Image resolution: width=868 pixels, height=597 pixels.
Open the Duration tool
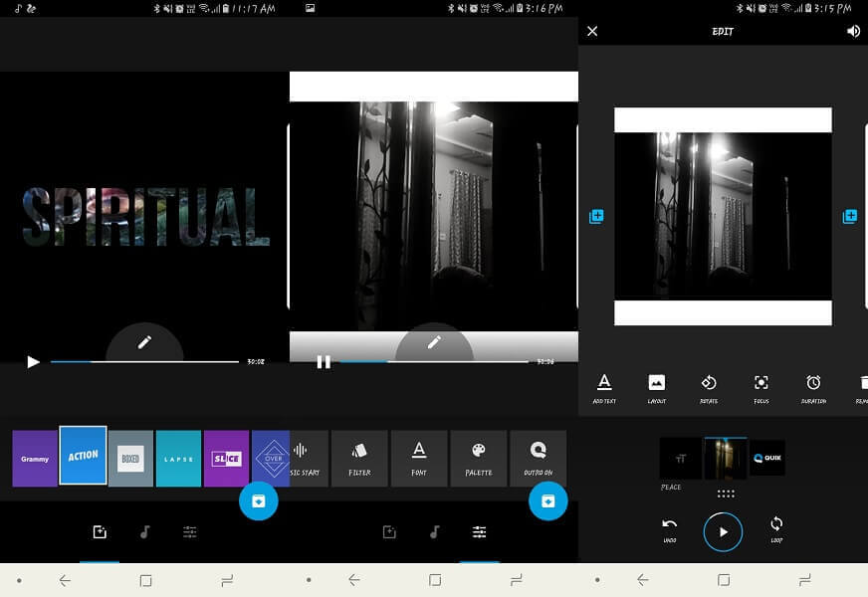pyautogui.click(x=813, y=388)
